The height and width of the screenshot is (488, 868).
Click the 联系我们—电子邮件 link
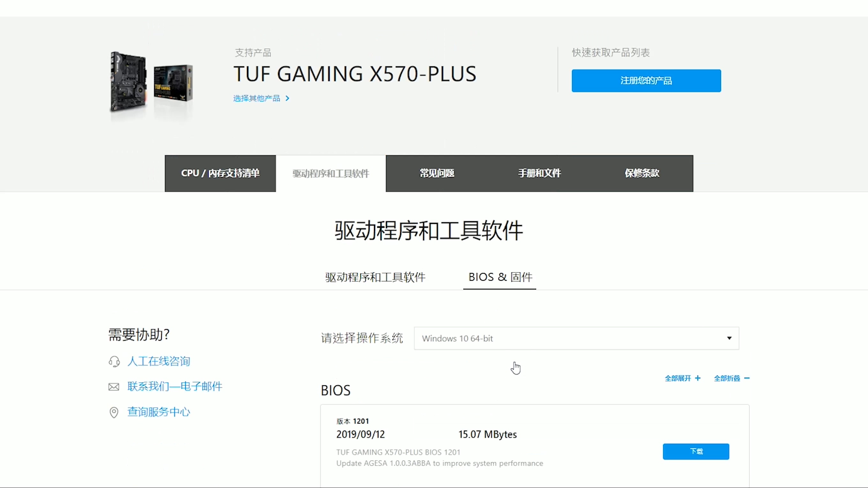tap(175, 386)
